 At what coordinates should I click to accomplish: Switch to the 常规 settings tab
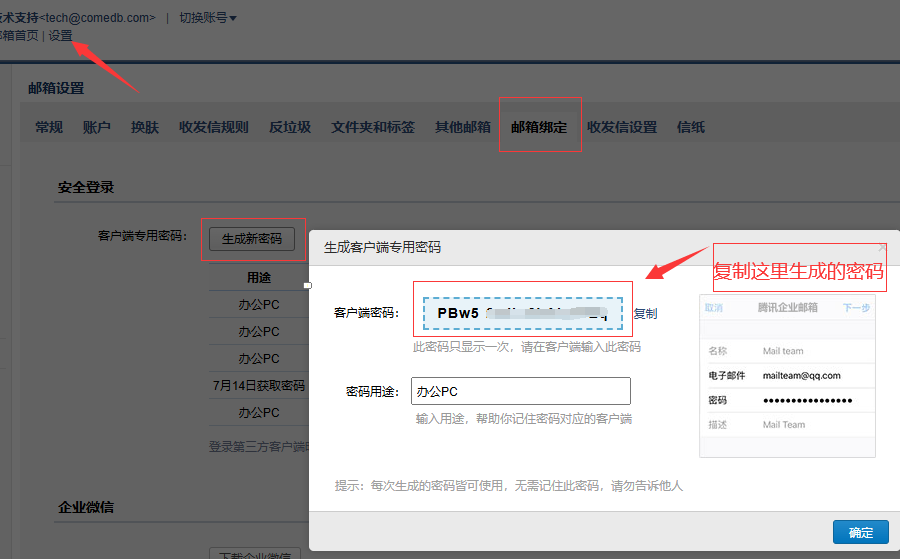(x=49, y=127)
